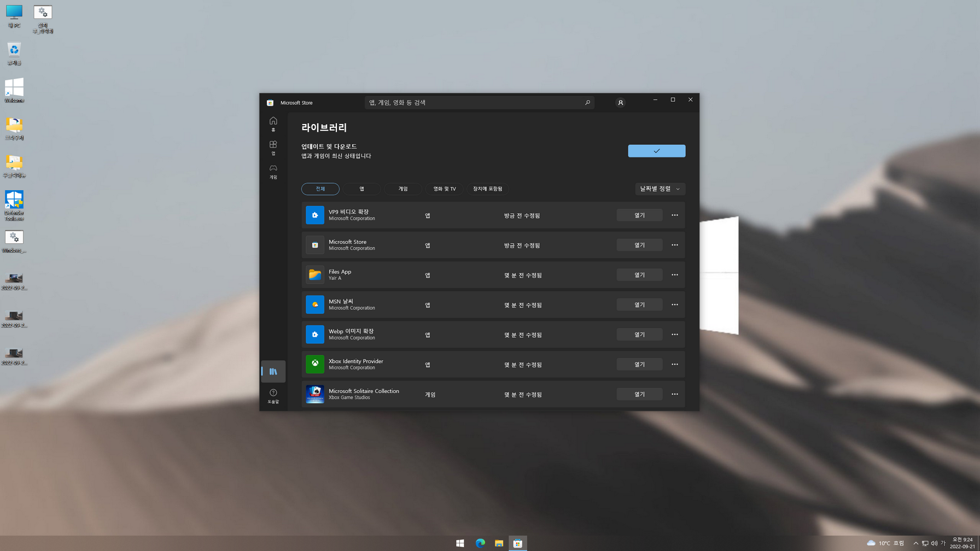
Task: Open Solitaire Collection with 열기 button
Action: click(639, 394)
